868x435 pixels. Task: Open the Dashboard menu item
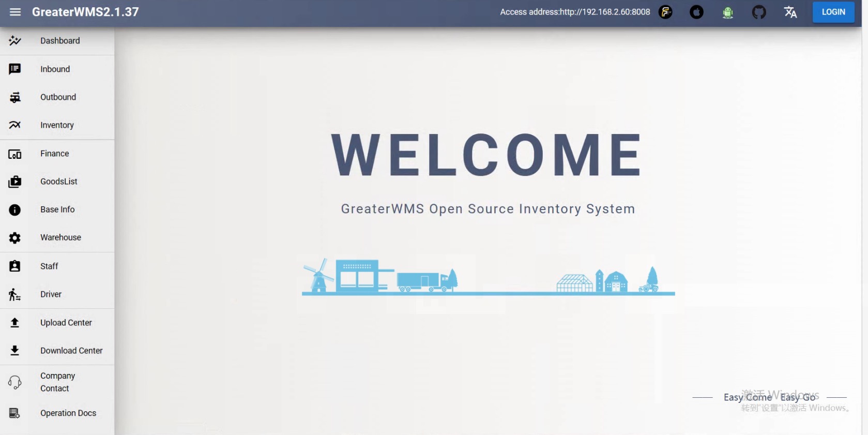click(x=57, y=41)
